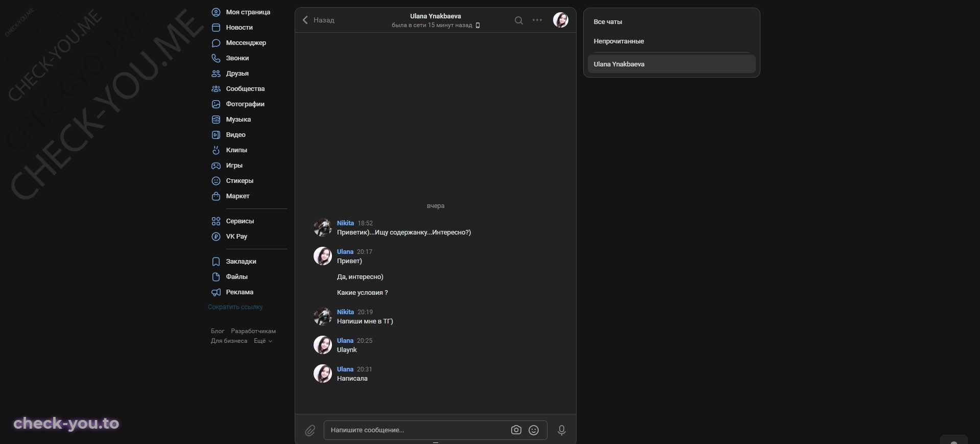Image resolution: width=980 pixels, height=444 pixels.
Task: Record a voice message with microphone
Action: pyautogui.click(x=562, y=430)
